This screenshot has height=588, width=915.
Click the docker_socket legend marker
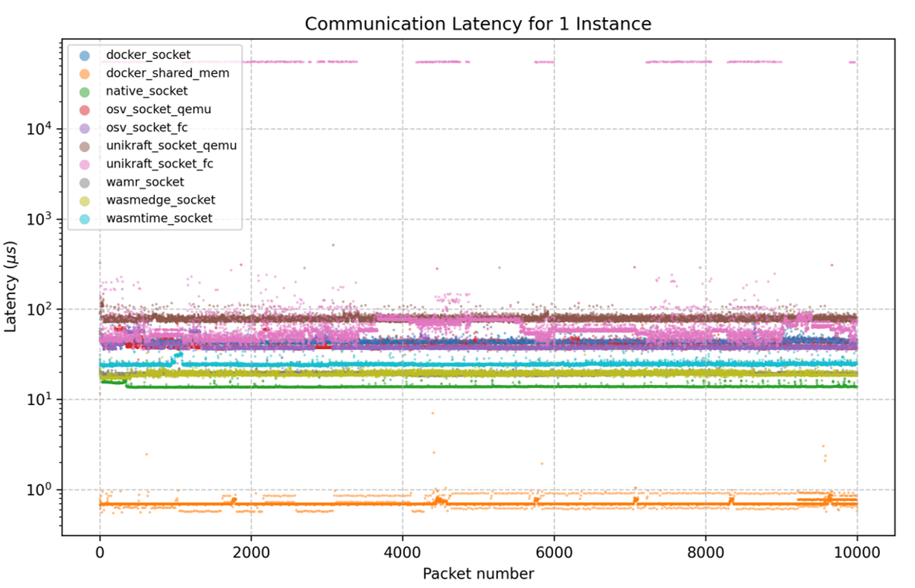(x=83, y=54)
